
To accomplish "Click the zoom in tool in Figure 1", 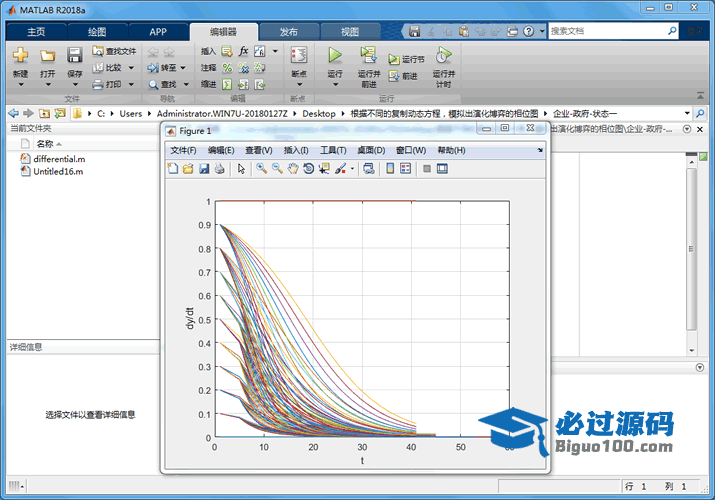I will point(261,169).
